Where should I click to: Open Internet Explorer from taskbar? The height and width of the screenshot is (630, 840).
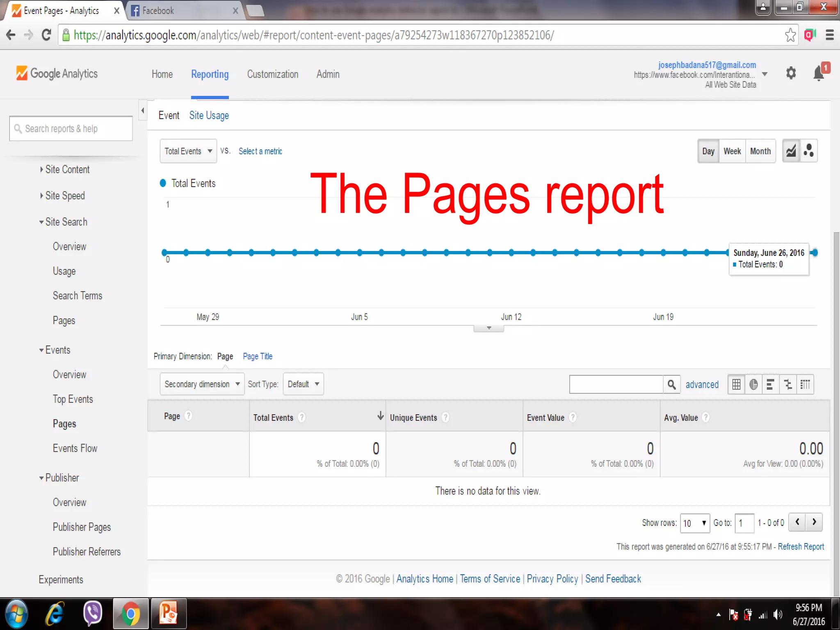[x=55, y=614]
